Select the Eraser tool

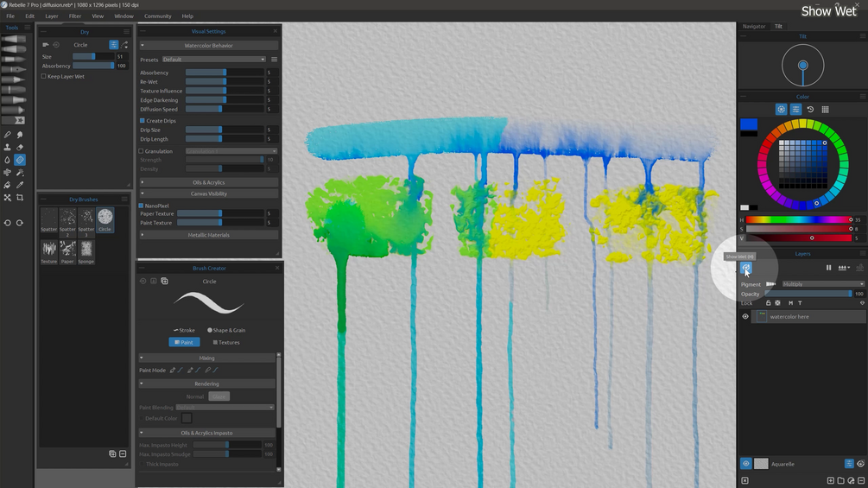tap(20, 147)
